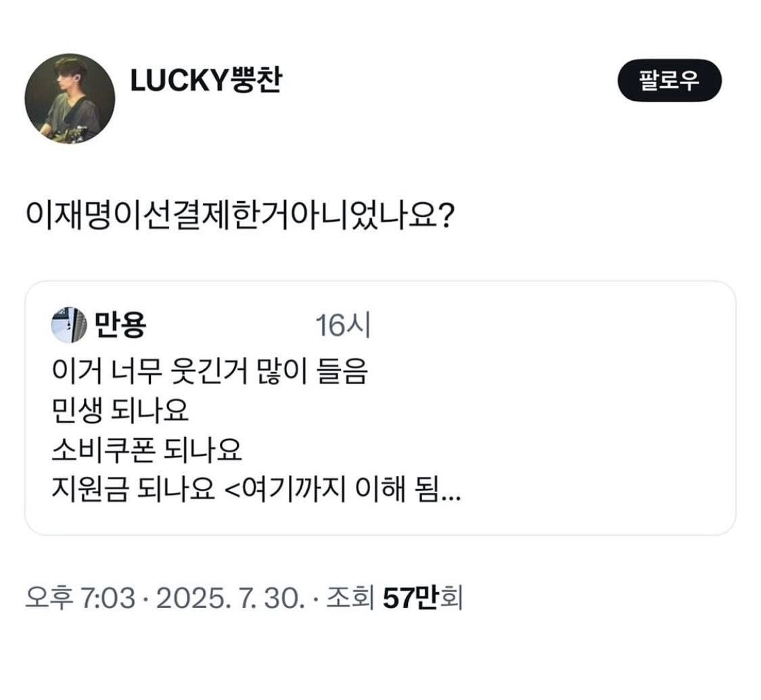This screenshot has height=700, width=761.
Task: Click quoted line 이거 너무 웃긴거 많이 들음
Action: [x=209, y=372]
